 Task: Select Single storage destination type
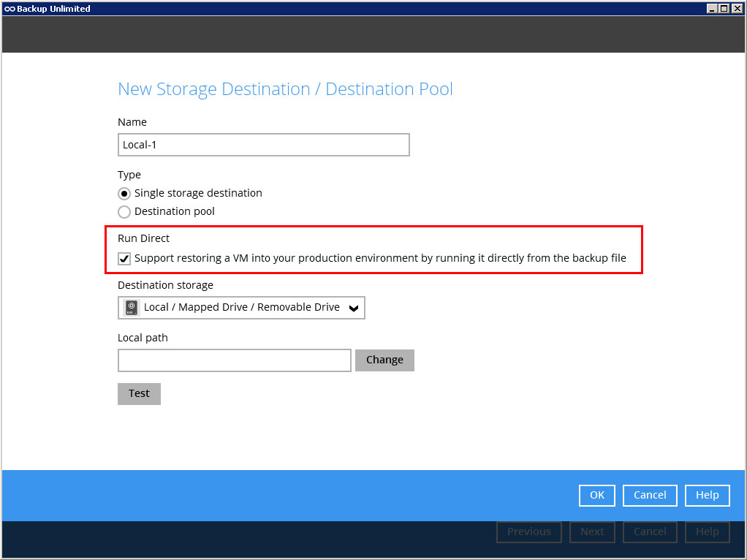[x=124, y=194]
